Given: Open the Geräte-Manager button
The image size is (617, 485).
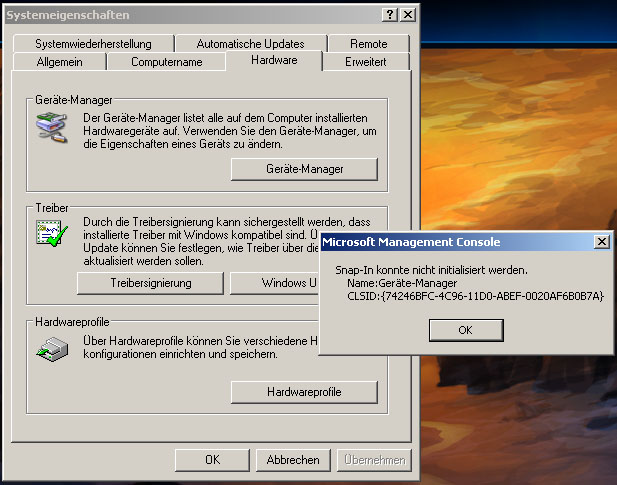Looking at the screenshot, I should [305, 169].
